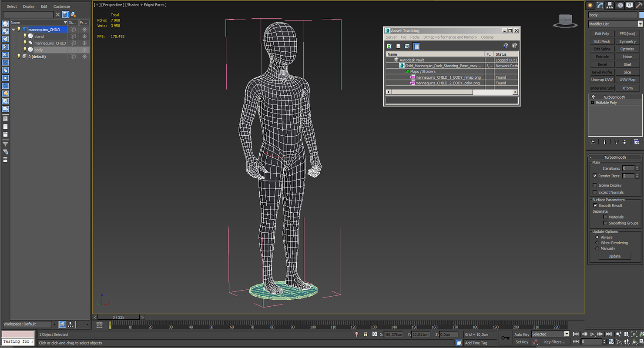Click Remove Modifier trash icon
The image size is (644, 348).
[x=624, y=142]
